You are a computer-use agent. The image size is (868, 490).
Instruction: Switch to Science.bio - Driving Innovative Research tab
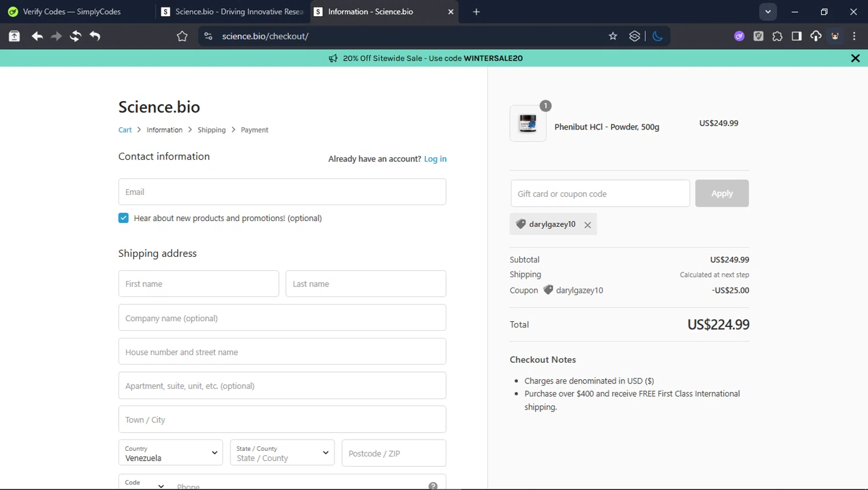[233, 12]
